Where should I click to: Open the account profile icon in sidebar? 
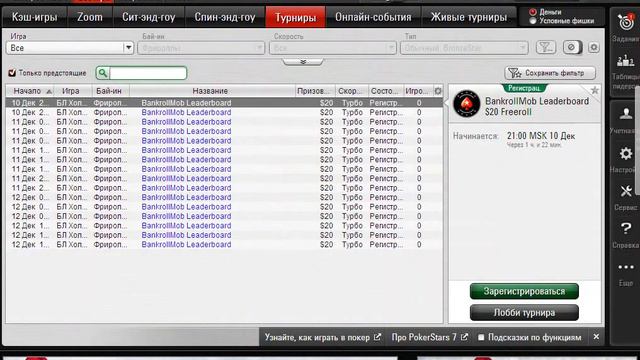[x=626, y=114]
